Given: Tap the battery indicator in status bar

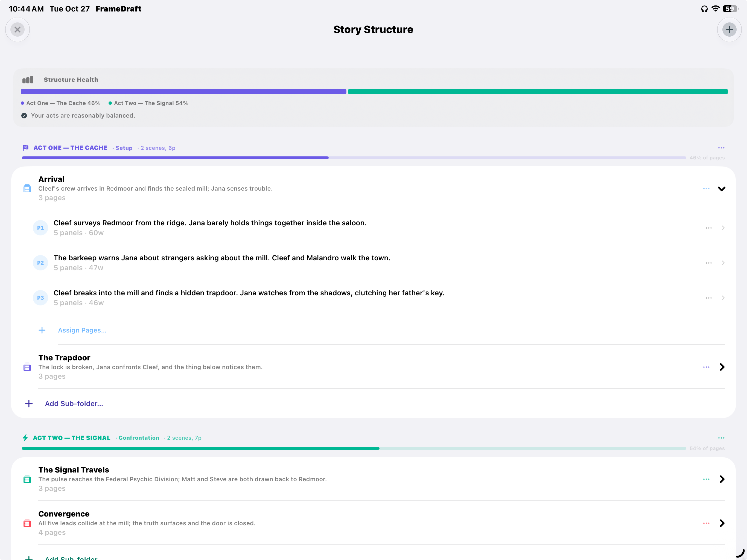Looking at the screenshot, I should [730, 9].
